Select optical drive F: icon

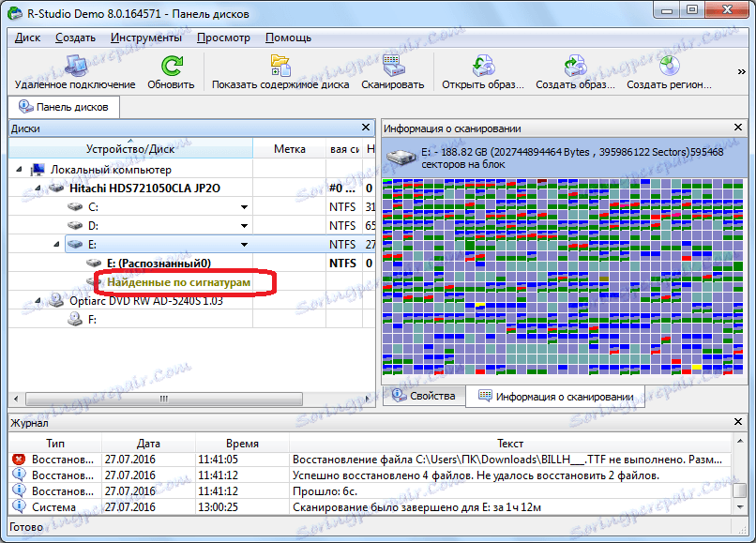[x=75, y=319]
